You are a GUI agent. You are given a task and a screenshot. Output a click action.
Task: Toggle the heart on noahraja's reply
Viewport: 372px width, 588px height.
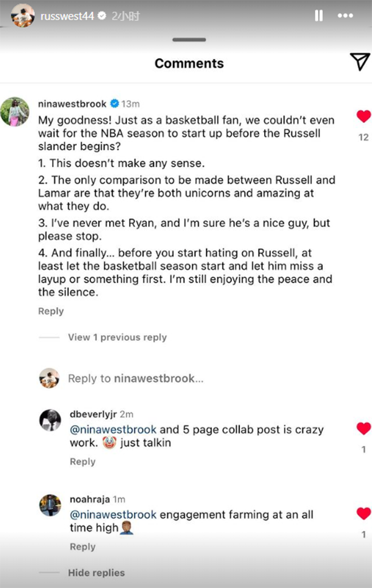363,513
